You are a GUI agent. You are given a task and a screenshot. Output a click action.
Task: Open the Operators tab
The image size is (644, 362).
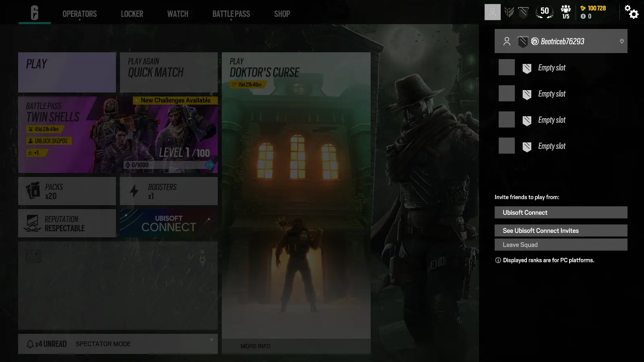[80, 14]
